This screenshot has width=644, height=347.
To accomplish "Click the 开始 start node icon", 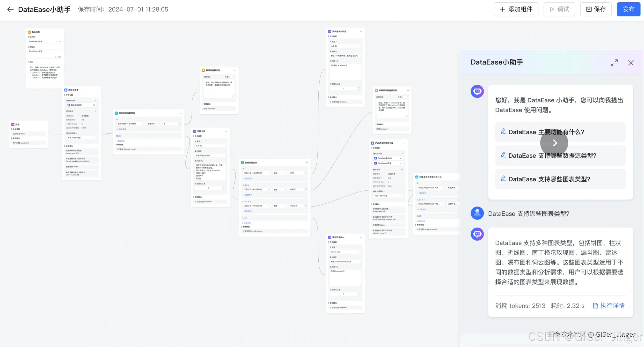I will coord(13,124).
